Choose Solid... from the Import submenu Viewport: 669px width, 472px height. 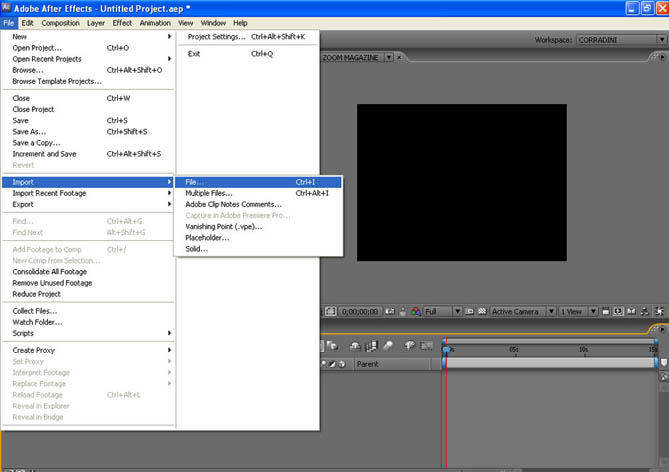tap(196, 248)
